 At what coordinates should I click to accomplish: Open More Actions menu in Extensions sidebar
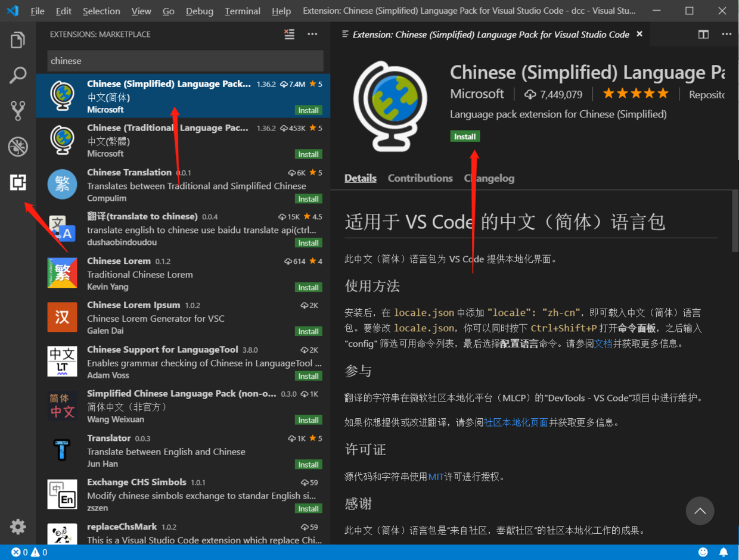pyautogui.click(x=312, y=35)
